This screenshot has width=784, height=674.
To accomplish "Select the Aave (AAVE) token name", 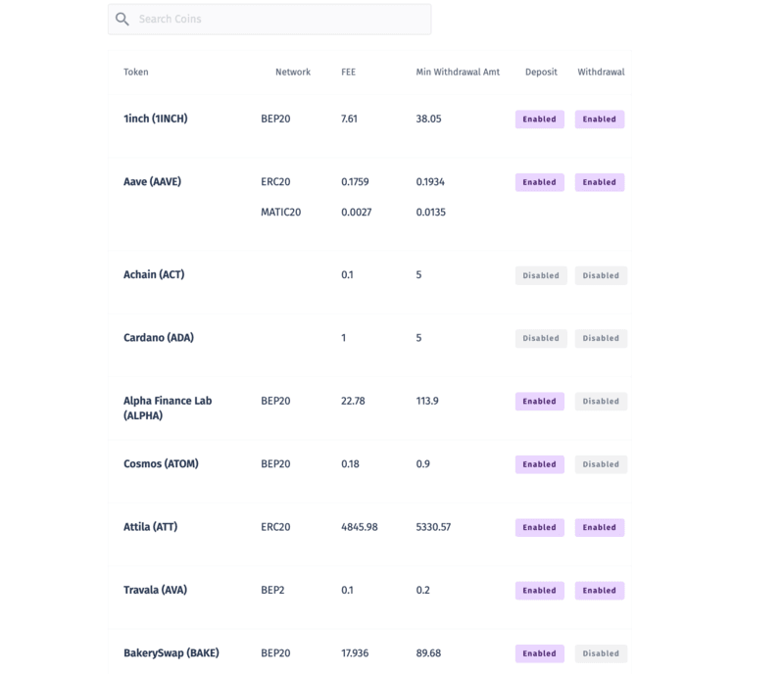I will click(x=152, y=181).
